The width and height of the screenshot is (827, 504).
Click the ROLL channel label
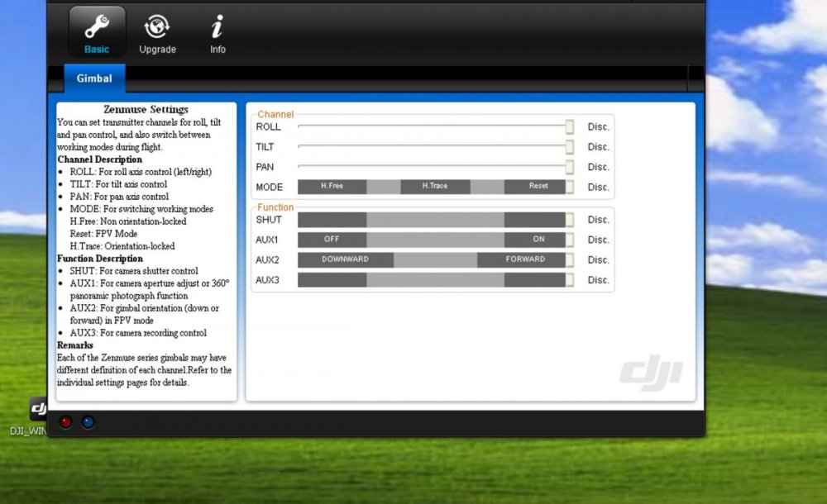268,126
